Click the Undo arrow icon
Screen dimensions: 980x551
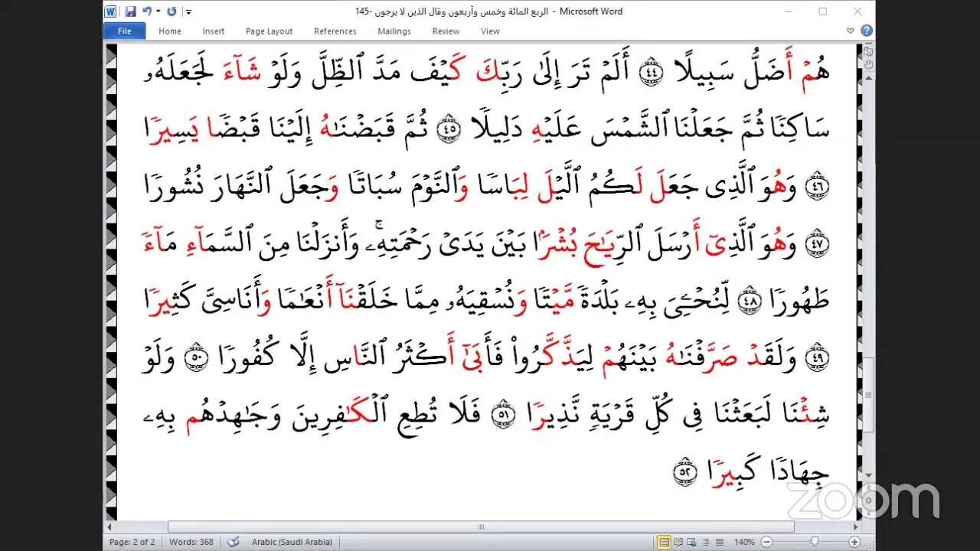click(147, 11)
